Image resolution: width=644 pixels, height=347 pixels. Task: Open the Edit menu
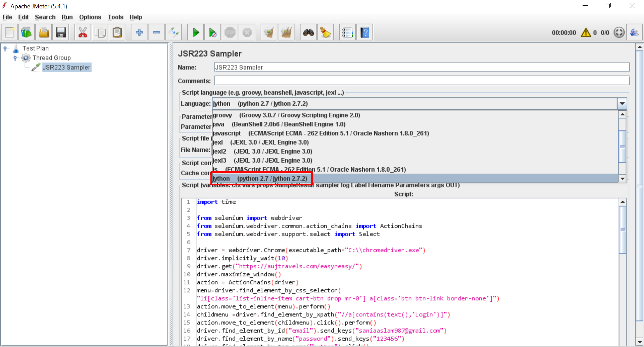(x=23, y=17)
